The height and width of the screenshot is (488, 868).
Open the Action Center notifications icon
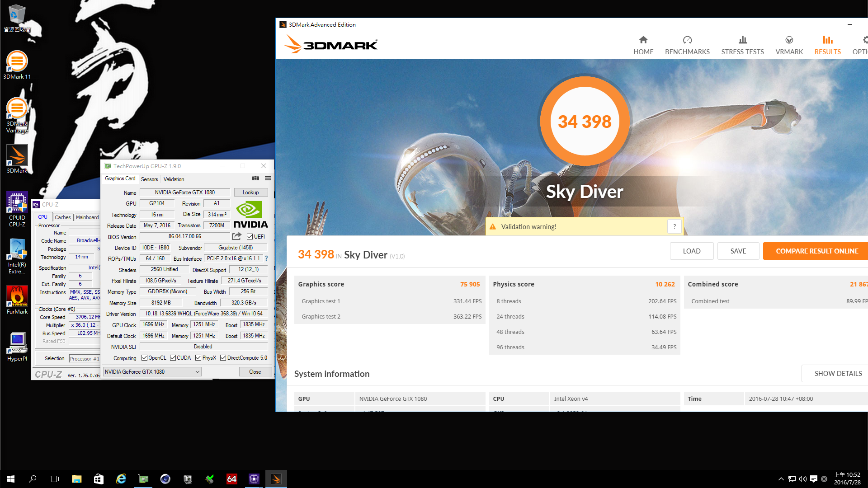point(814,479)
